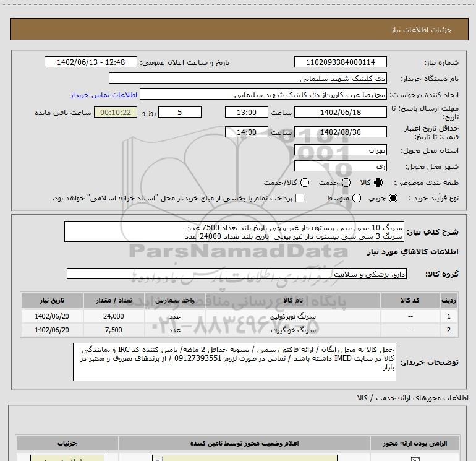Click the remaining days field showing 5
Screen dimensions: 476x461
(180, 112)
